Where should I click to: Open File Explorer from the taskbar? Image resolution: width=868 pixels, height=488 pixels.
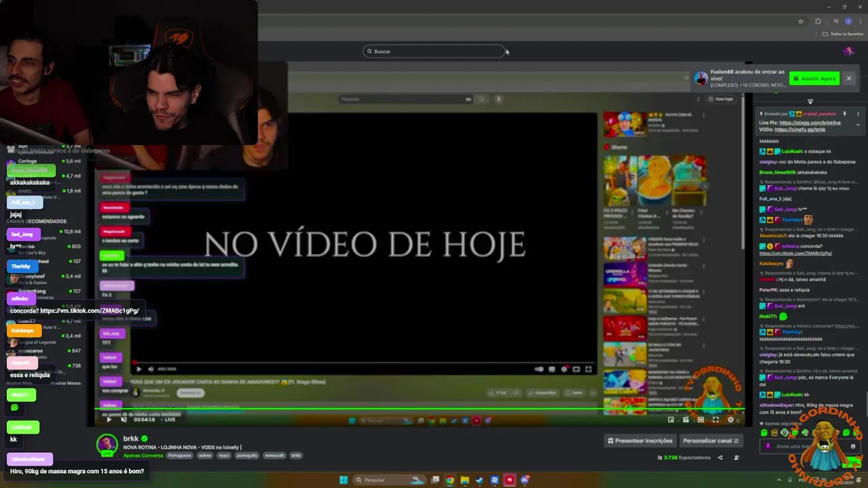click(465, 480)
